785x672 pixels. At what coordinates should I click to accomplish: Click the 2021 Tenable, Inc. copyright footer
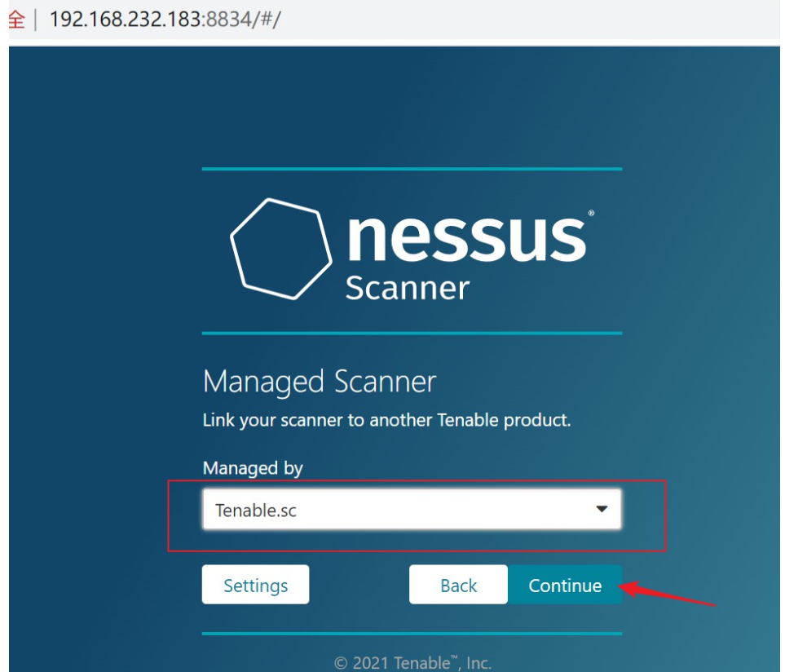coord(412,662)
